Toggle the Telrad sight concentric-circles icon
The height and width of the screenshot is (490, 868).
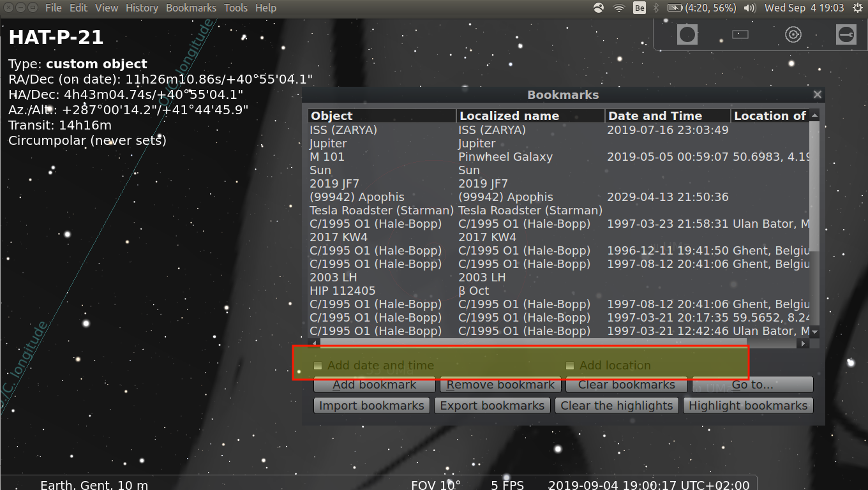[793, 34]
